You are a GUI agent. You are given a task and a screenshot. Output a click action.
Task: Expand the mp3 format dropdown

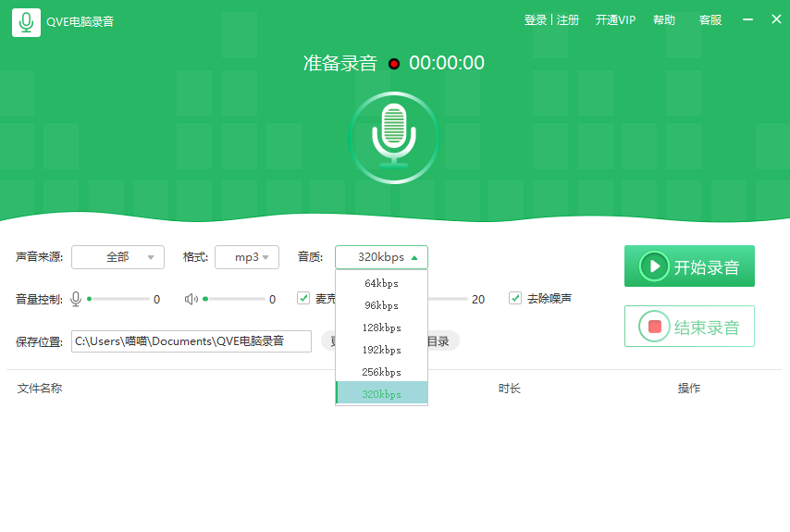click(247, 257)
